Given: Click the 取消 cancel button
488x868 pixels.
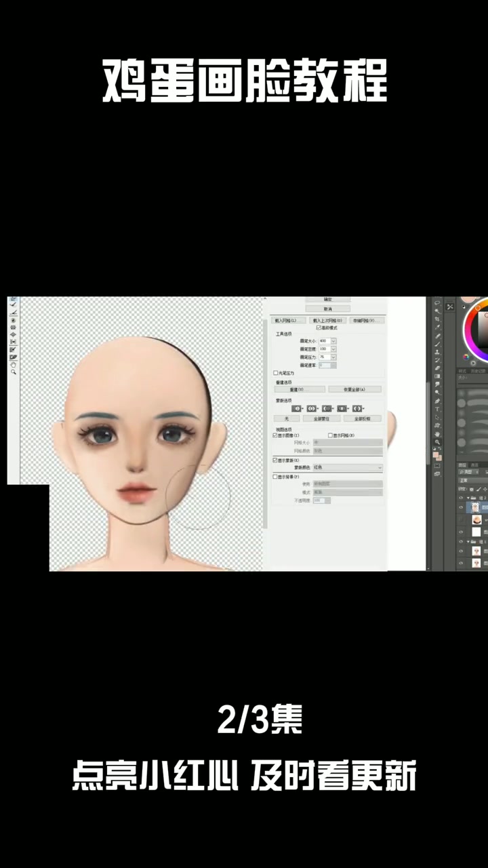Looking at the screenshot, I should click(x=328, y=309).
